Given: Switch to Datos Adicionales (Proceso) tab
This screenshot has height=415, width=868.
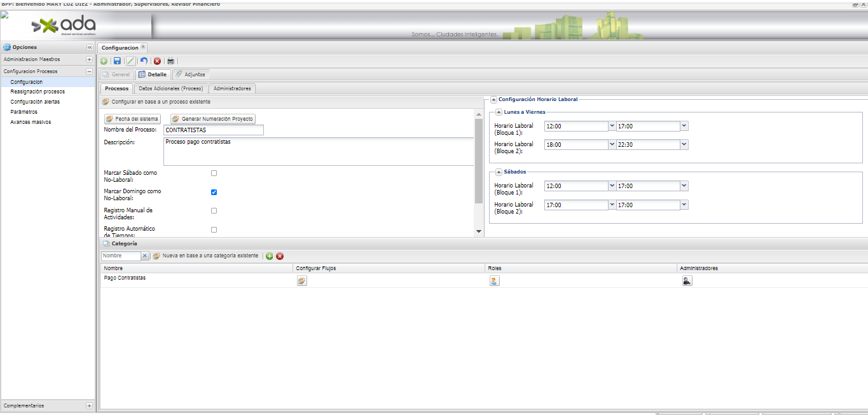Looking at the screenshot, I should coord(170,88).
